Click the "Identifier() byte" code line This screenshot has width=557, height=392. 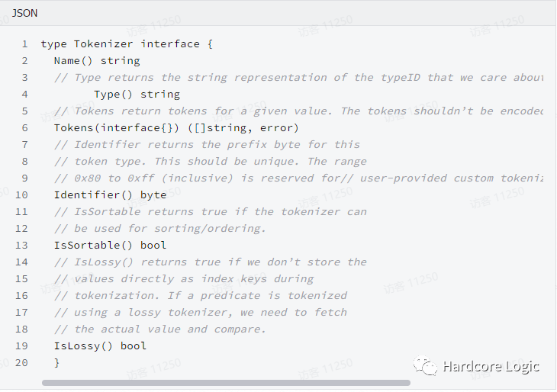110,195
